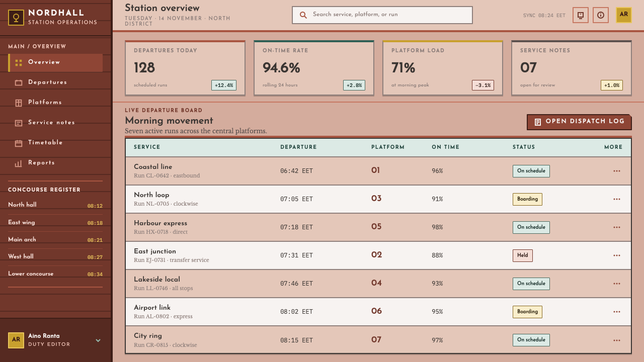Open the Service Notes card
The width and height of the screenshot is (644, 362).
click(x=572, y=68)
